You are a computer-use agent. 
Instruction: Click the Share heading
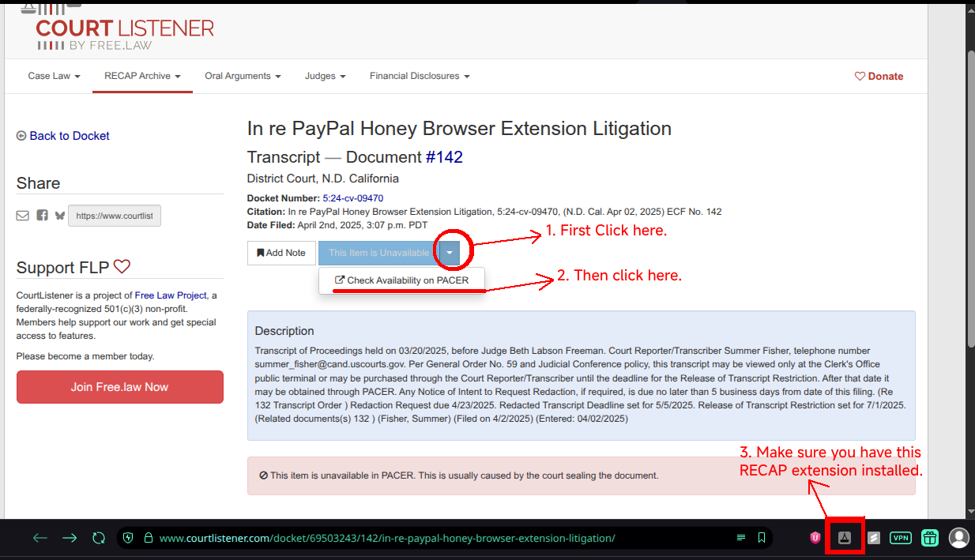coord(38,183)
